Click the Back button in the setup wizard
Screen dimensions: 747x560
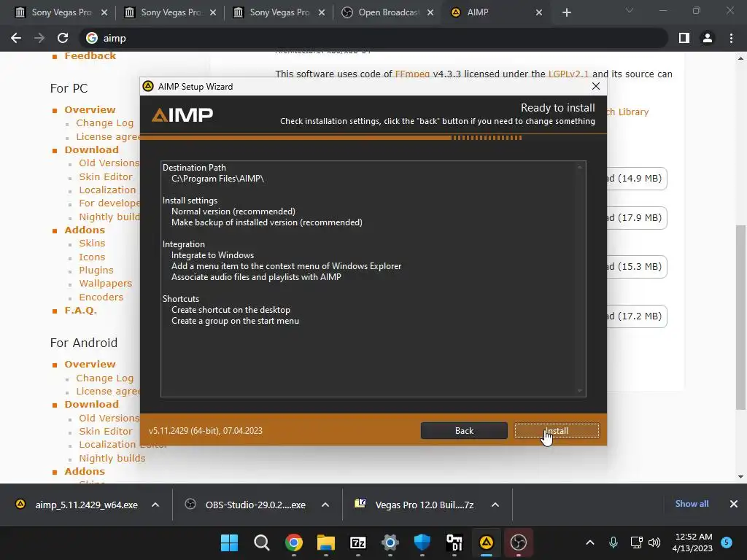(464, 430)
